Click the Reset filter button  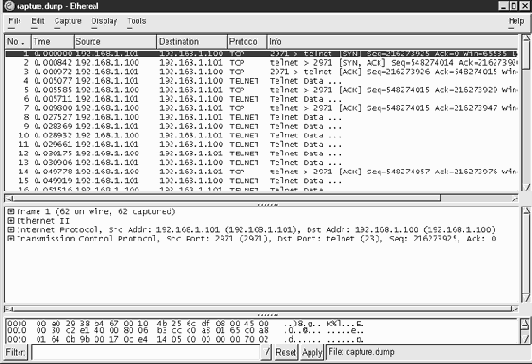pyautogui.click(x=285, y=352)
